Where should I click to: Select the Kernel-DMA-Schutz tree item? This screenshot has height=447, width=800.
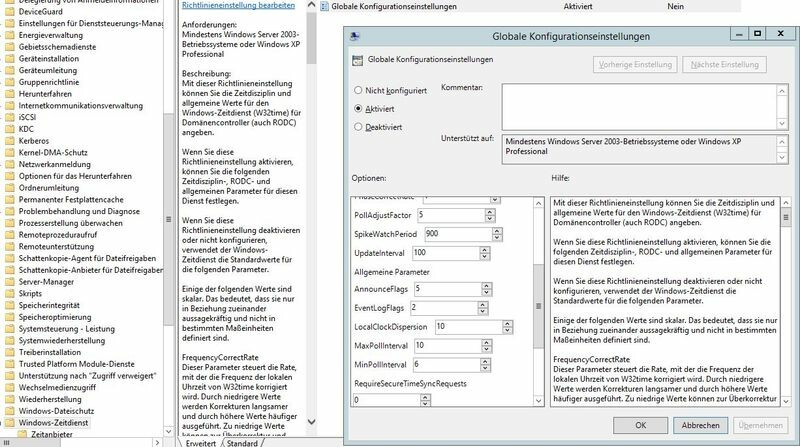[53, 153]
